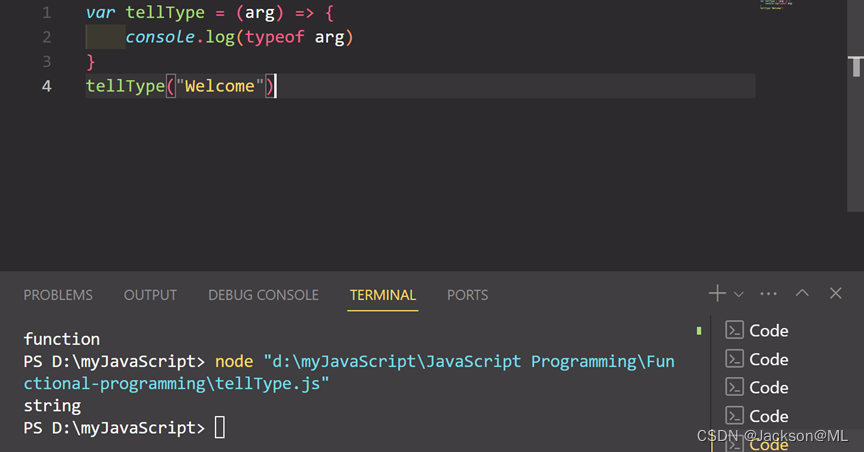
Task: Open the terminal panel's more actions ellipsis
Action: pyautogui.click(x=768, y=294)
